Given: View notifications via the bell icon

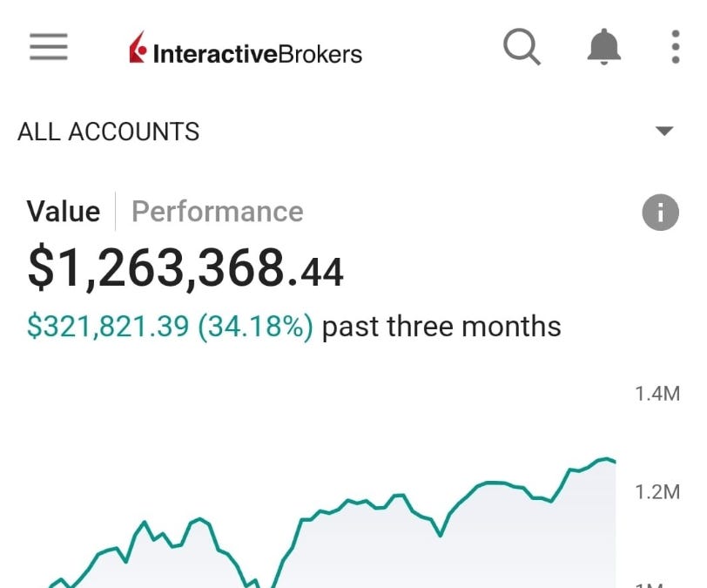Looking at the screenshot, I should [604, 47].
